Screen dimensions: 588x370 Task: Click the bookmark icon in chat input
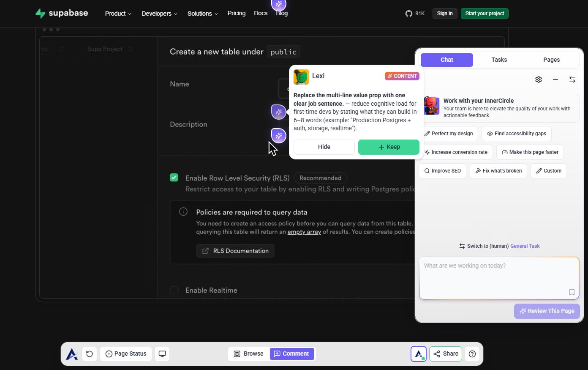point(572,292)
